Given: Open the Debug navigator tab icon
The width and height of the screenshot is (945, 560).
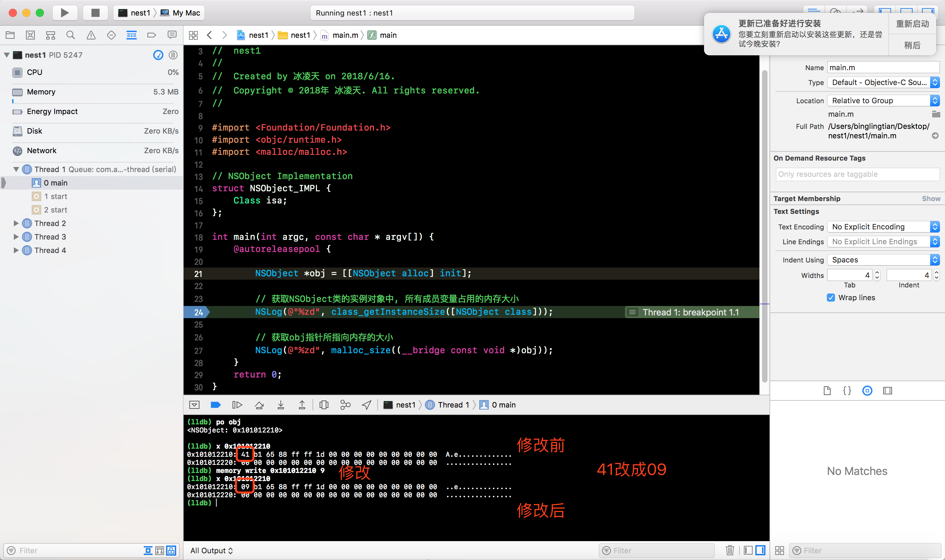Looking at the screenshot, I should (x=131, y=35).
